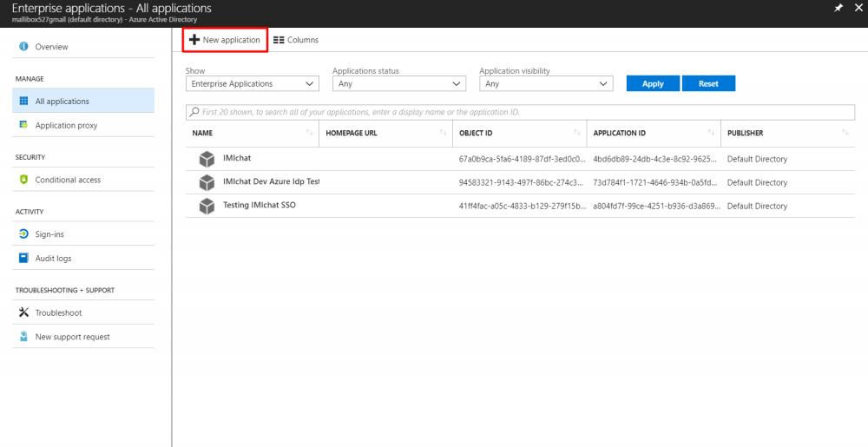Open Audit logs menu item
Image resolution: width=868 pixels, height=447 pixels.
coord(83,258)
